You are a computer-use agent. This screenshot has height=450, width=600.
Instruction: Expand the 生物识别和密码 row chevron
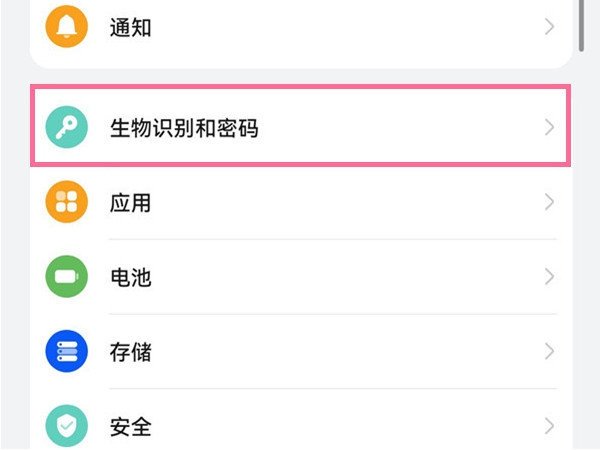[549, 128]
